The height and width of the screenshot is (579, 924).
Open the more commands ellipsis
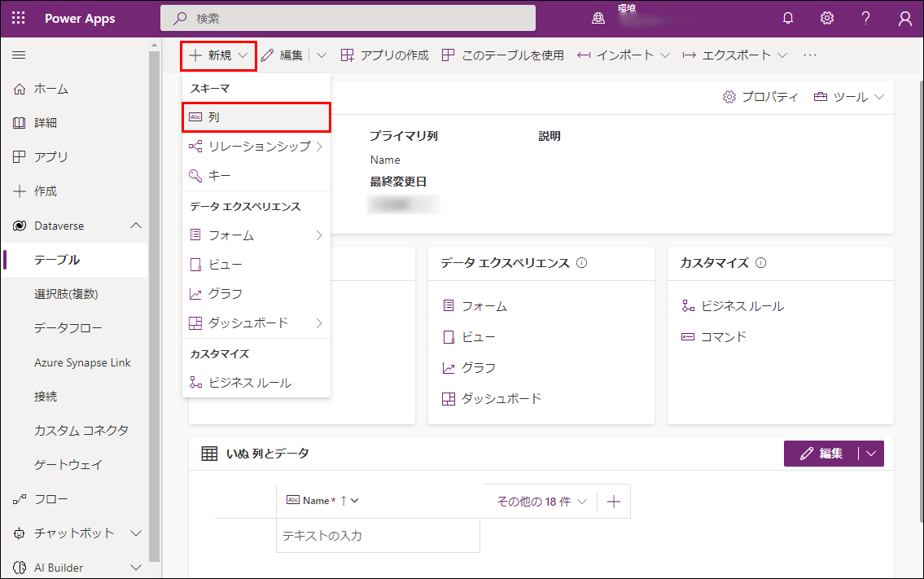click(x=810, y=55)
